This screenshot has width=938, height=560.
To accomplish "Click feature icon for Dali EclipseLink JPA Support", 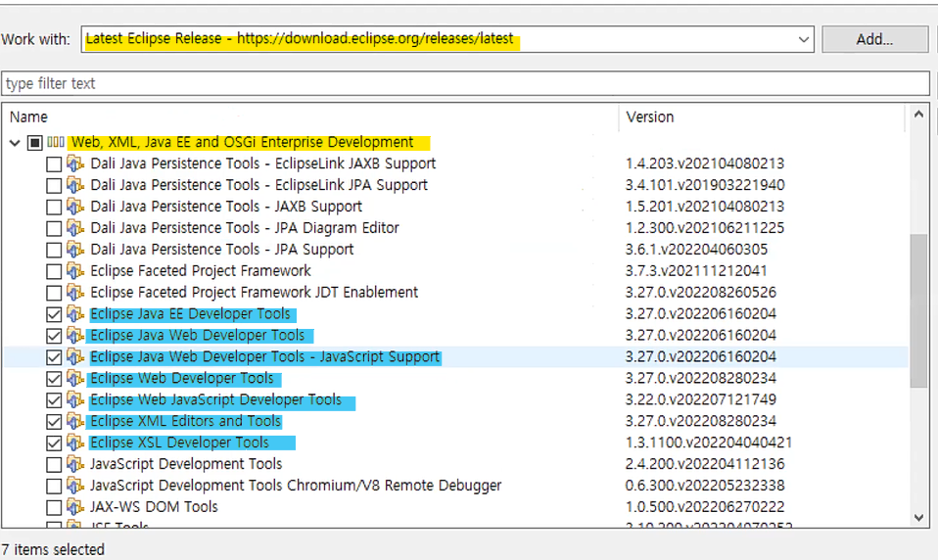I will 74,185.
